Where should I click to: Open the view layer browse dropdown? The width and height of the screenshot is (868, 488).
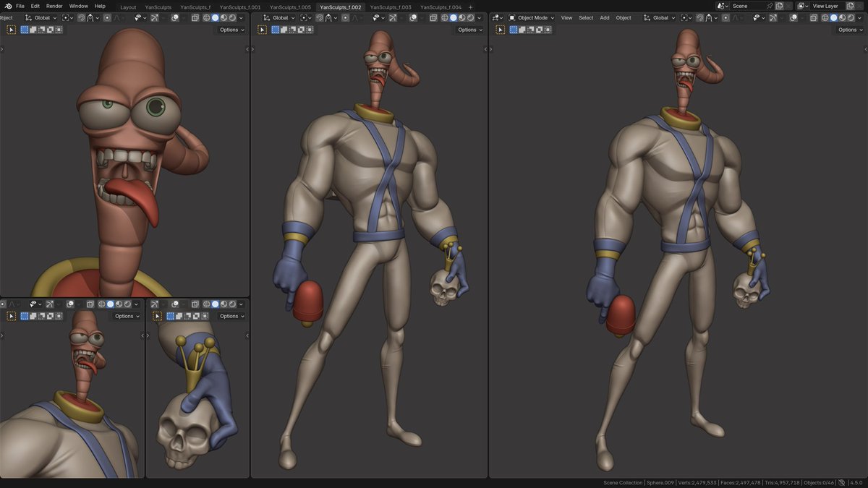coord(802,6)
